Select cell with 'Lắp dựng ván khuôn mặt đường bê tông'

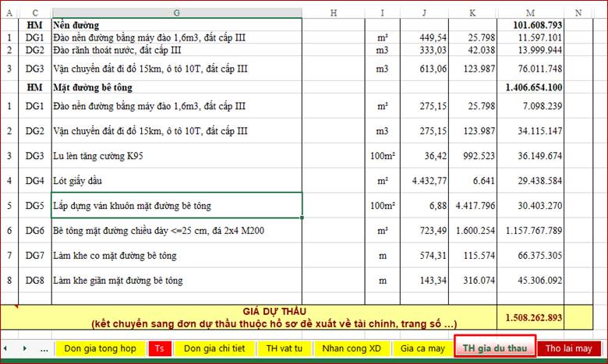pos(176,206)
